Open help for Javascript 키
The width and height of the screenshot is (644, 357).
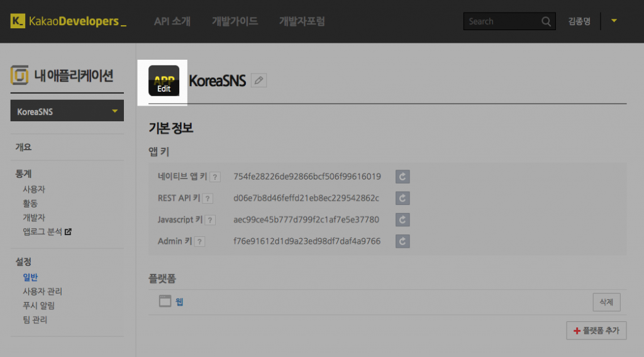click(210, 221)
